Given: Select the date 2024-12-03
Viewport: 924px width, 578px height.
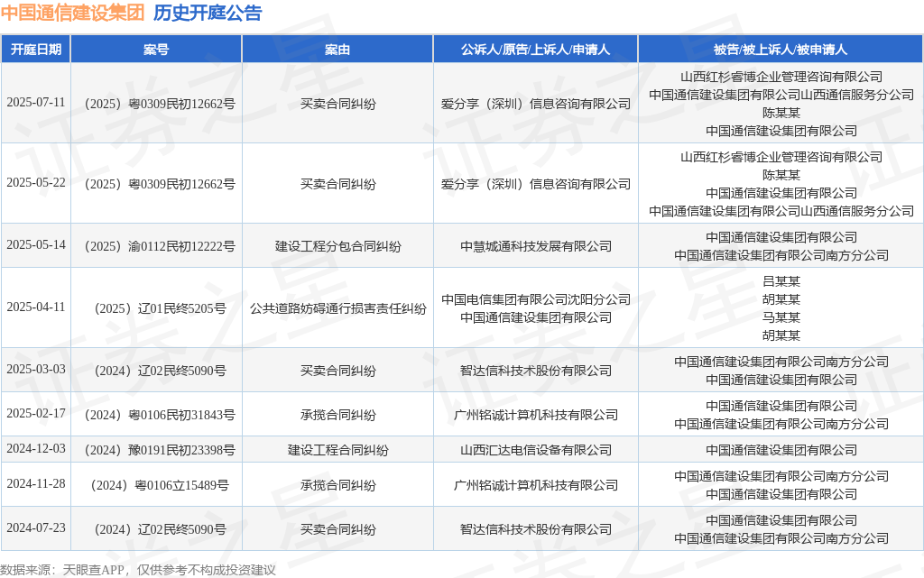Looking at the screenshot, I should [x=36, y=449].
